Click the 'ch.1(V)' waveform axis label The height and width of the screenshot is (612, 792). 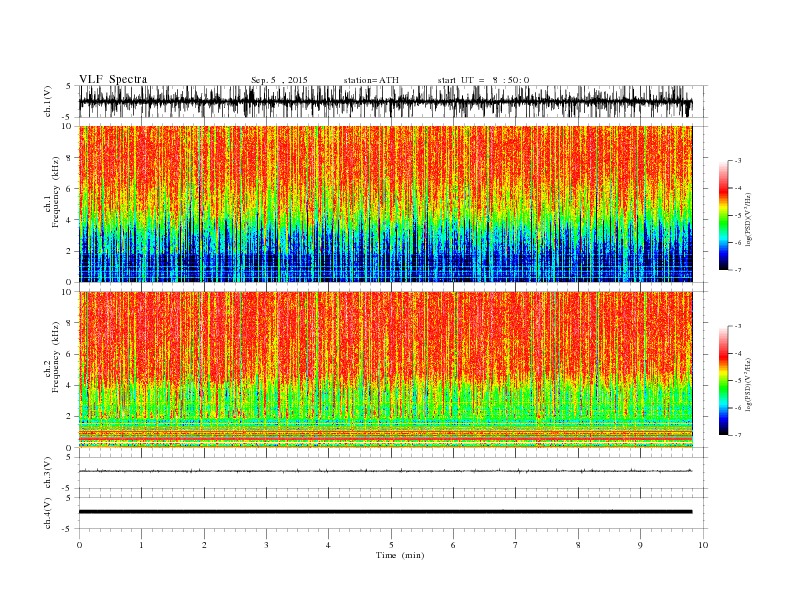tap(48, 101)
